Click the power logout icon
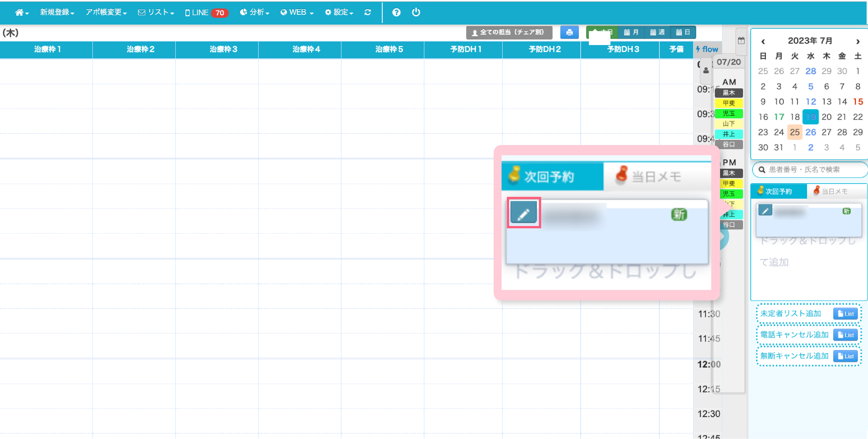 point(416,12)
